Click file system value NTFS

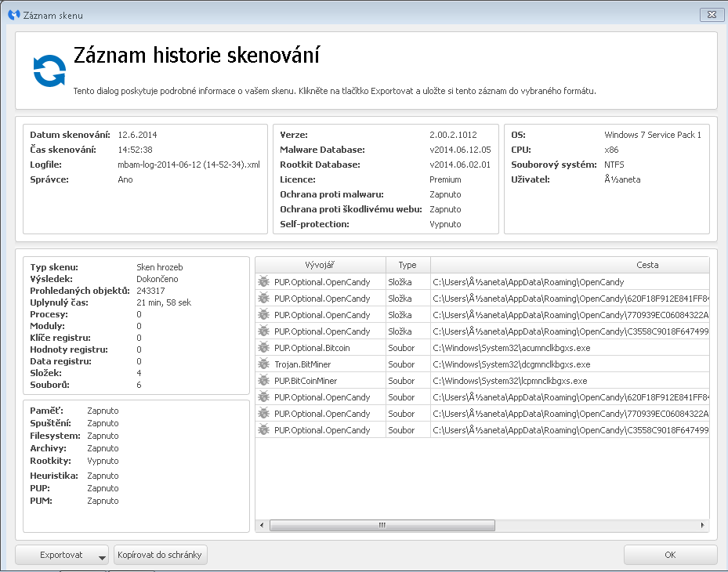pyautogui.click(x=614, y=165)
